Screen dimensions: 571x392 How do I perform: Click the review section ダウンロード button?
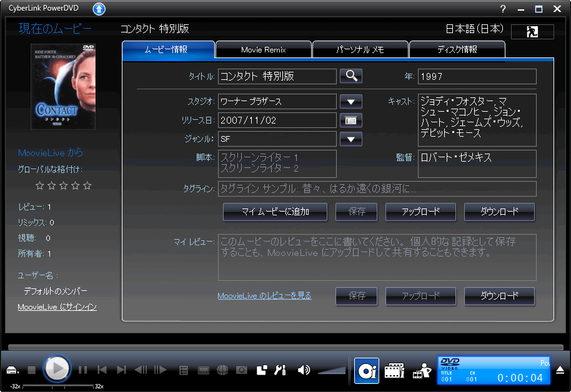(499, 296)
